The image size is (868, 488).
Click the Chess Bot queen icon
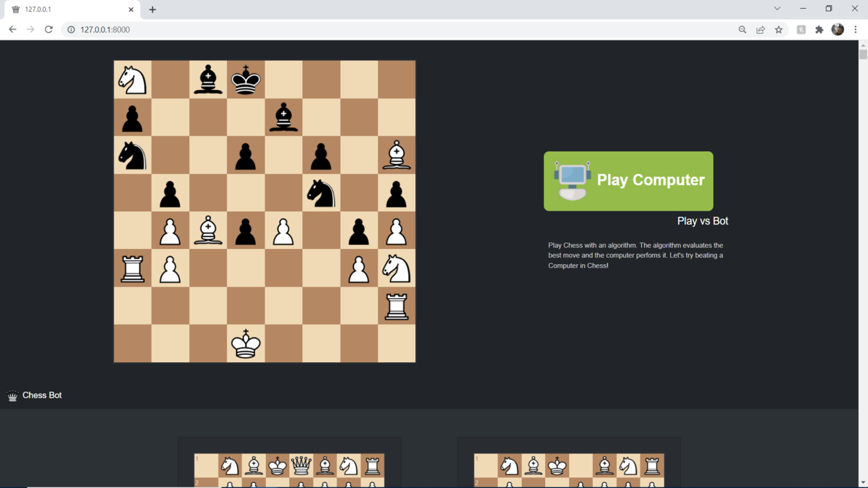click(x=12, y=395)
